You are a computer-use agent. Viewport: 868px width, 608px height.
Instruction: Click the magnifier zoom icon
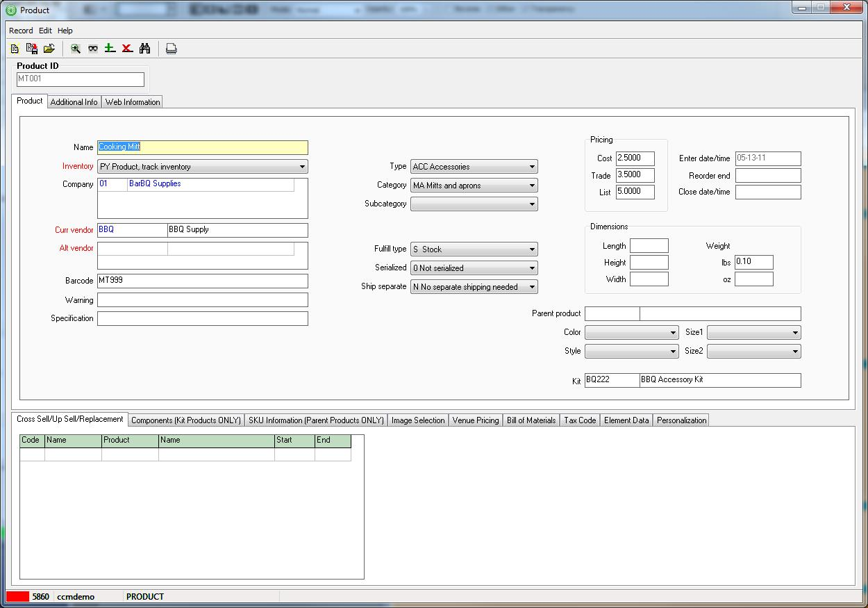(76, 49)
